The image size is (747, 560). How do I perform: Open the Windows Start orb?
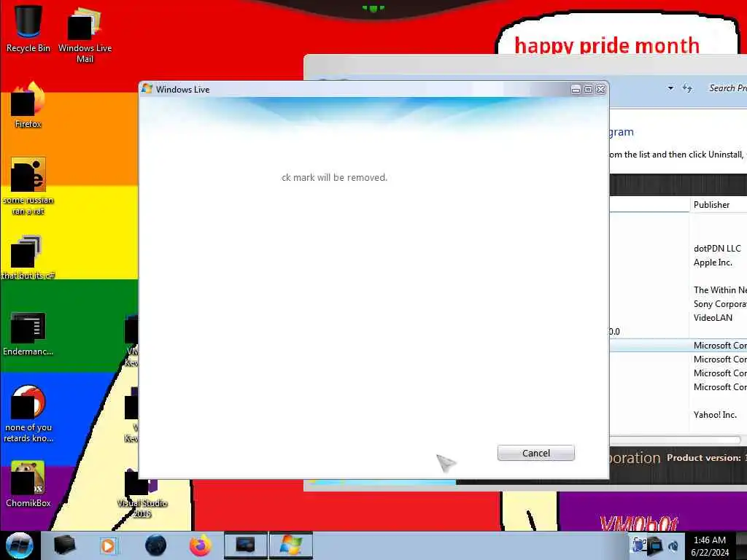pyautogui.click(x=19, y=545)
